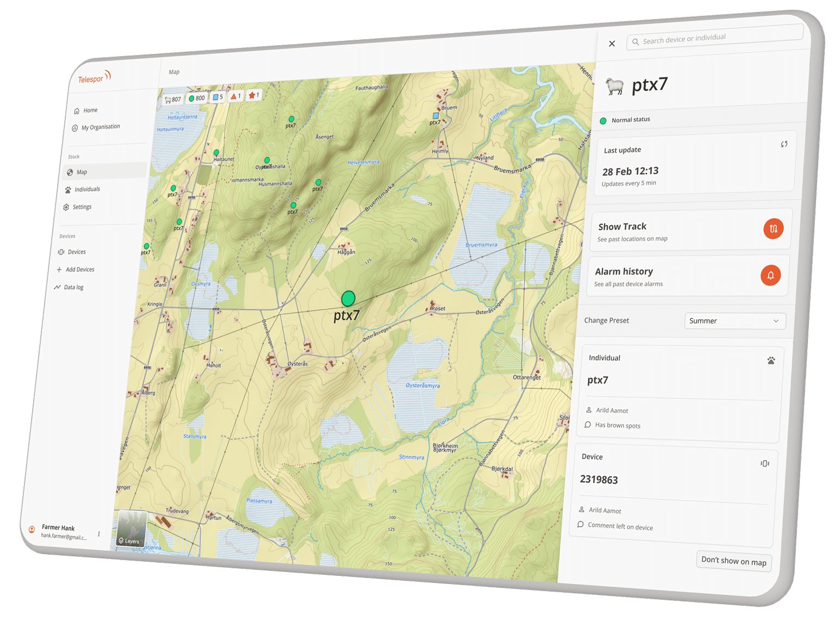Click the magnifier icon in search box

tap(636, 41)
